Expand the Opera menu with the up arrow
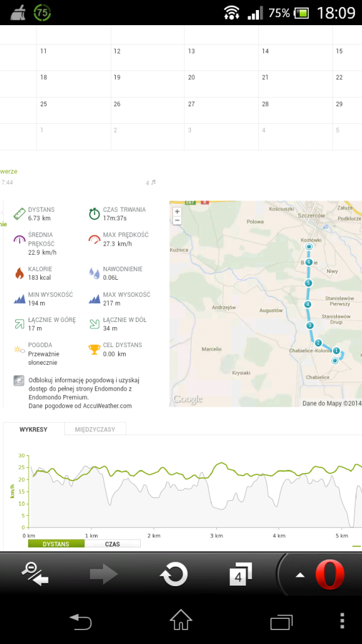 (300, 575)
